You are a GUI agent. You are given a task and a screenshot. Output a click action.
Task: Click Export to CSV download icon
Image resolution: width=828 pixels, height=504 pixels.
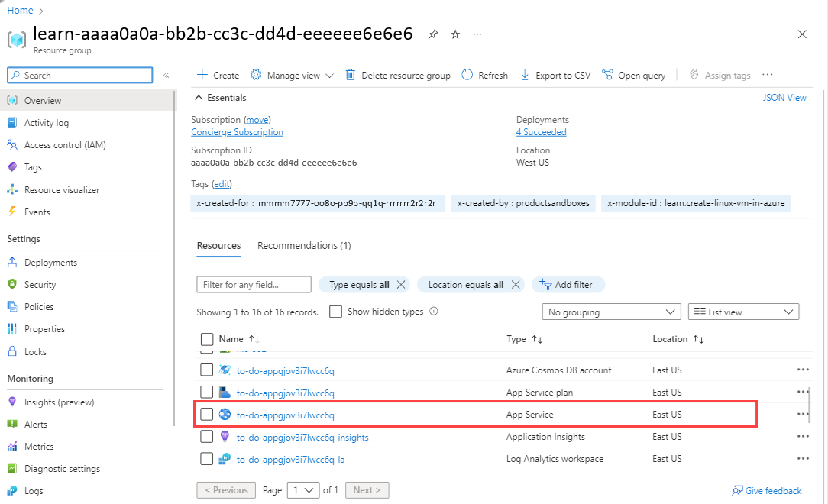click(x=524, y=75)
